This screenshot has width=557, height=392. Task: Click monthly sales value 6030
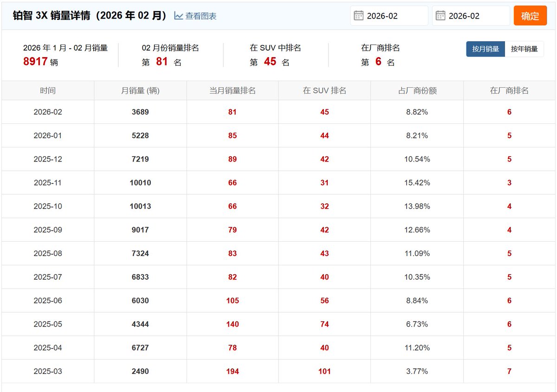point(140,301)
